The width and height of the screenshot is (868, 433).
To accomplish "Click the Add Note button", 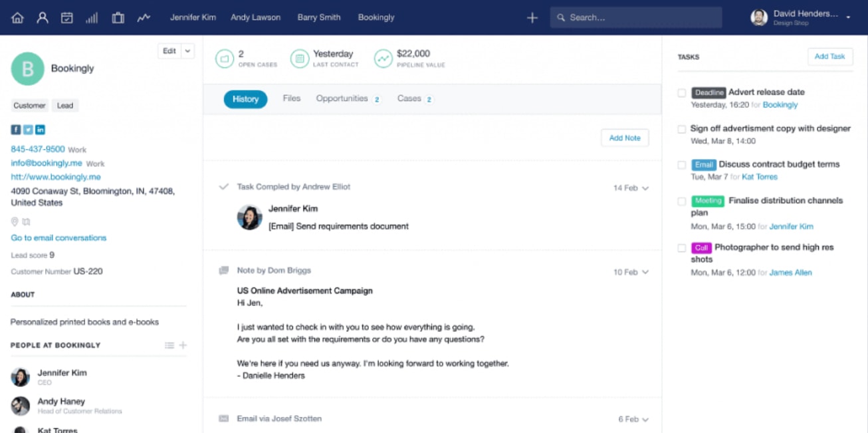I will click(x=625, y=138).
